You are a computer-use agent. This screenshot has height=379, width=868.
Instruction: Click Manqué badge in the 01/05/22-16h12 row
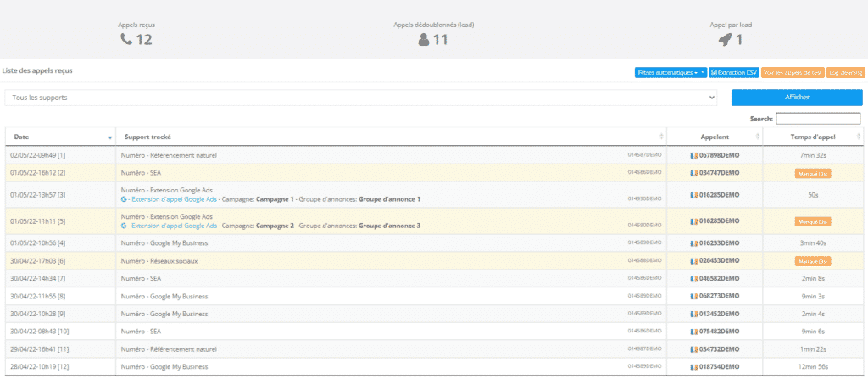coord(813,174)
